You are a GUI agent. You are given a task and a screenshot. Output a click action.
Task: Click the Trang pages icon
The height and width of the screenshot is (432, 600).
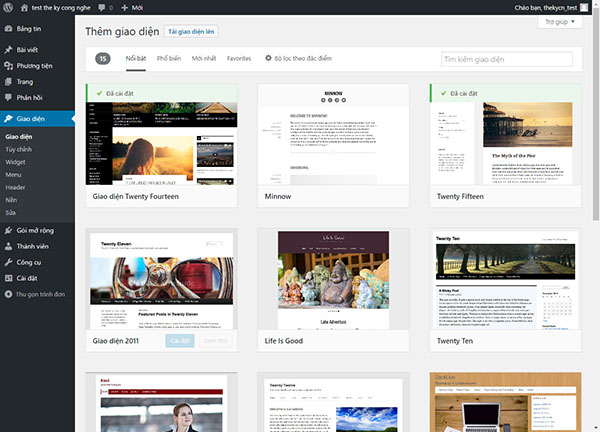(x=8, y=82)
